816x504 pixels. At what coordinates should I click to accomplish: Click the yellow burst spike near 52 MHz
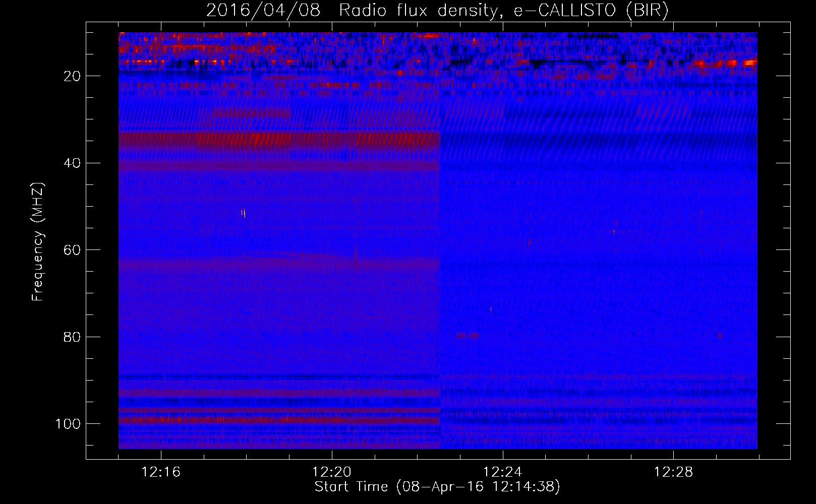244,213
